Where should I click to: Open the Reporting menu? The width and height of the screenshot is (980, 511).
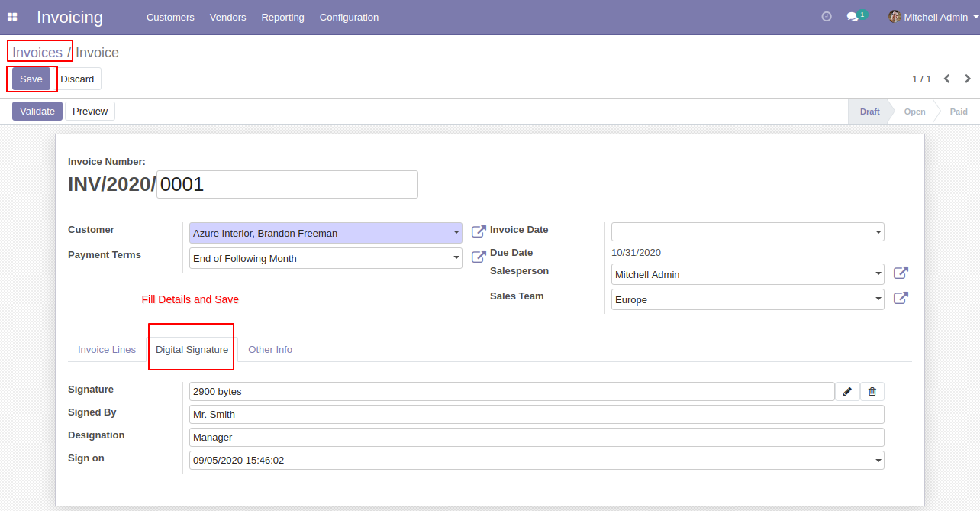click(282, 17)
